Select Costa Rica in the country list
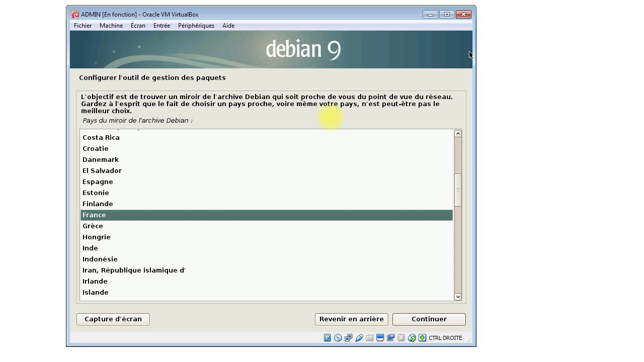Image resolution: width=644 pixels, height=362 pixels. (267, 137)
